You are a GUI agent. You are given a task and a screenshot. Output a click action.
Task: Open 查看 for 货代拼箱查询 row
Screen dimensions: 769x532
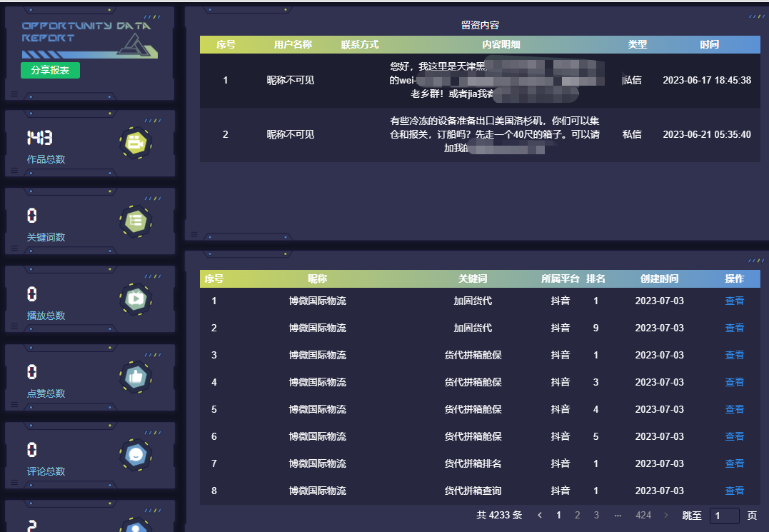[x=734, y=491]
